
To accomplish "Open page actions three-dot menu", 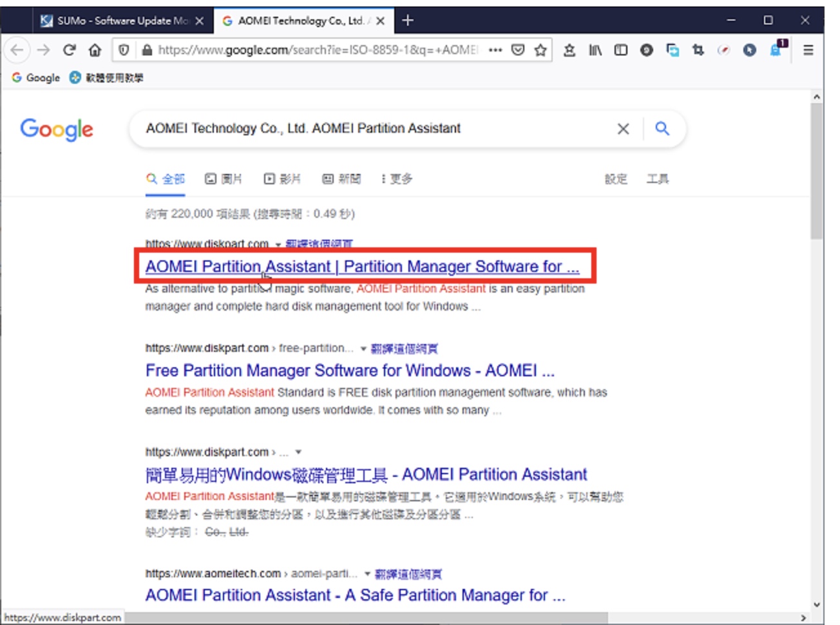I will point(495,50).
